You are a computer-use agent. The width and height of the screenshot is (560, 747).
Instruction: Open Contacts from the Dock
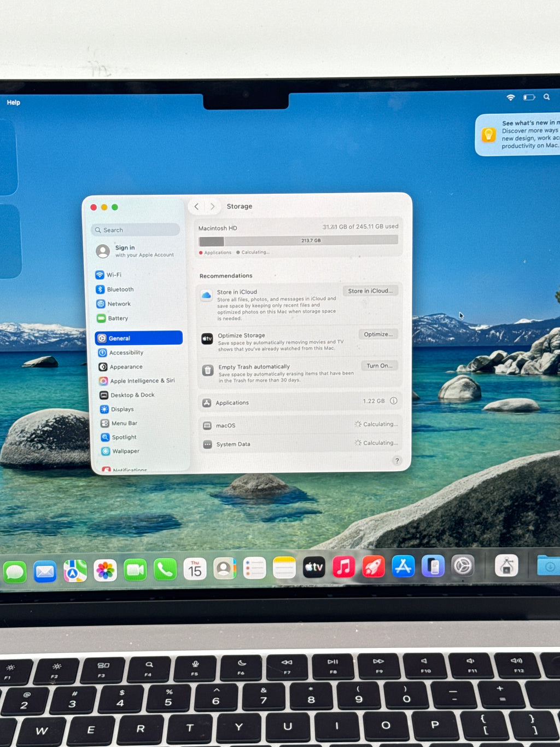point(224,569)
